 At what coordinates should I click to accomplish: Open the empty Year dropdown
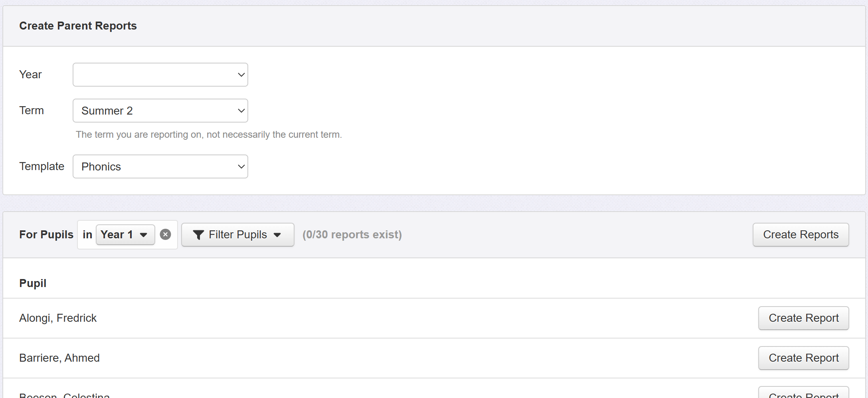(160, 75)
